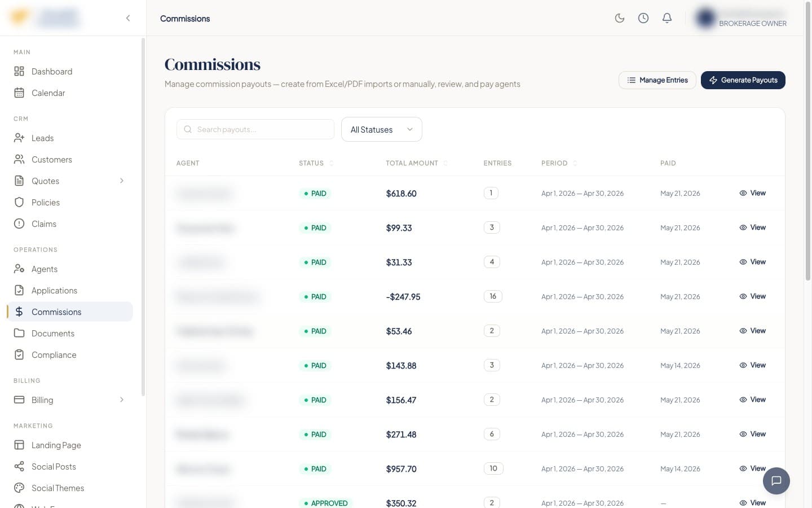
Task: Open Landing Page in the sidebar
Action: click(70, 445)
